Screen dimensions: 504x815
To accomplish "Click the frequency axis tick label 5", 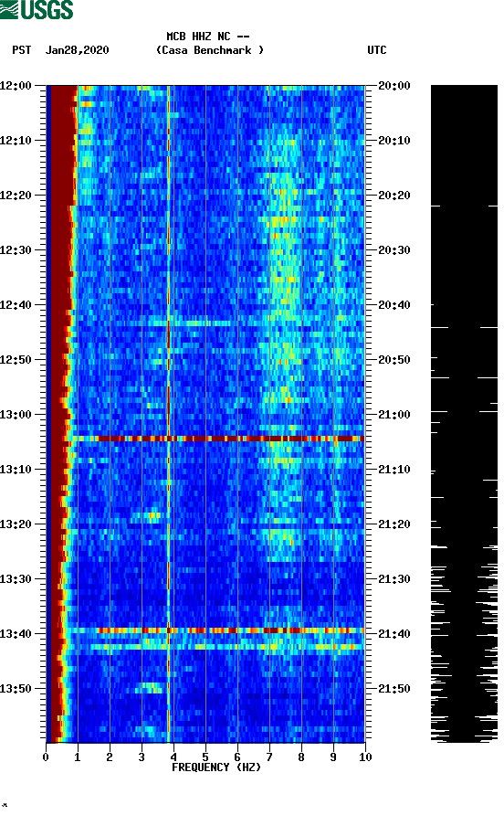I will (x=205, y=757).
